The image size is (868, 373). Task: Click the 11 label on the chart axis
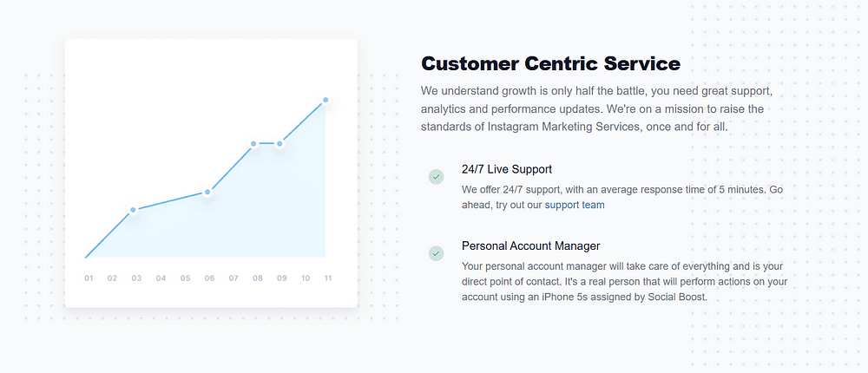click(328, 278)
